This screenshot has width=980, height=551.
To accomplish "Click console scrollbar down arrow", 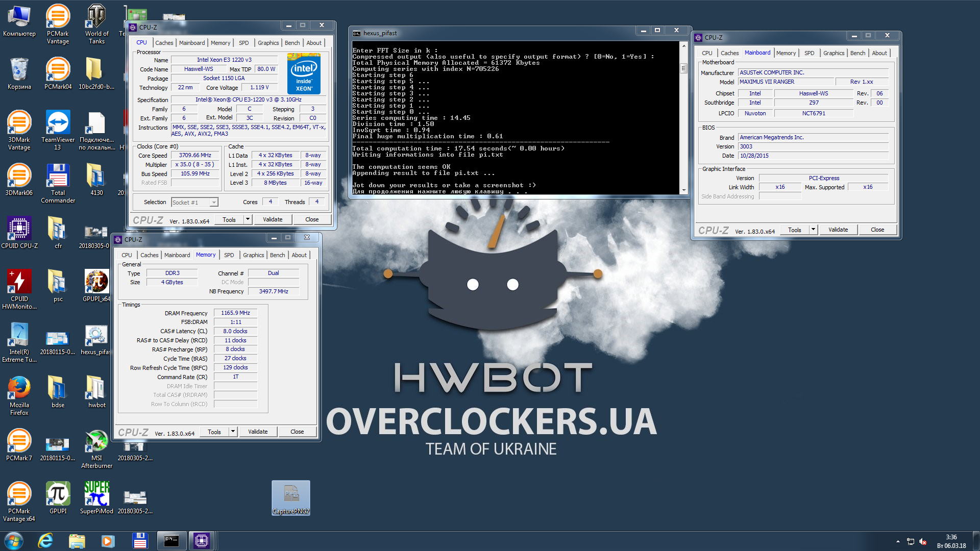I will tap(684, 190).
